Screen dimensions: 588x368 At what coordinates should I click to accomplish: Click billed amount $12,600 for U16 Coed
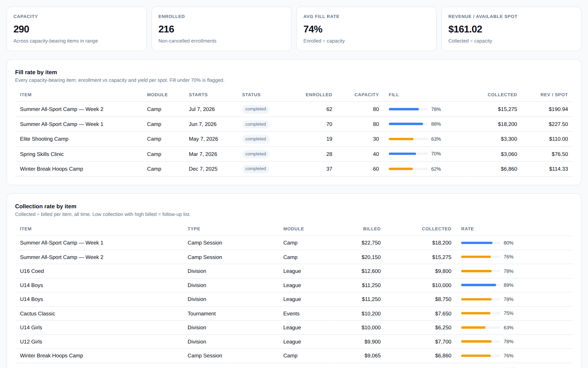pos(371,271)
